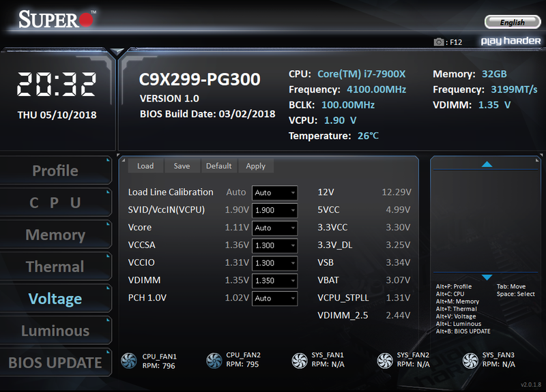
Task: Click the Default button
Action: tap(218, 166)
